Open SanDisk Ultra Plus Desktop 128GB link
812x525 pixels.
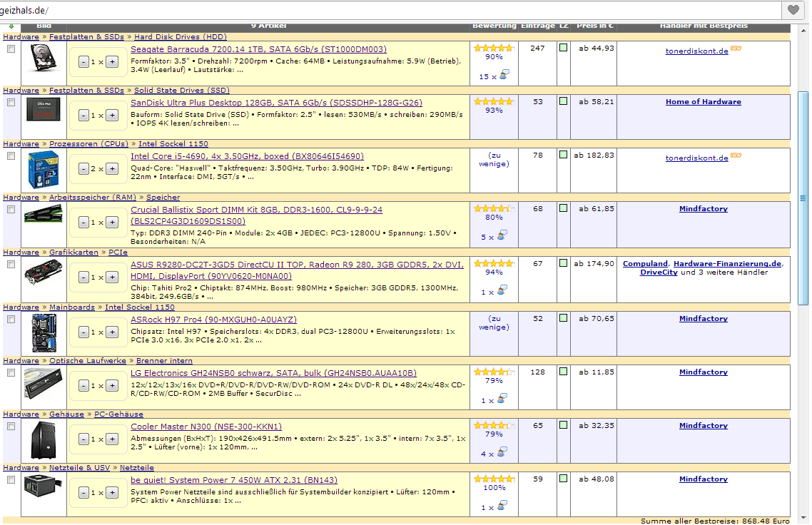pos(276,103)
